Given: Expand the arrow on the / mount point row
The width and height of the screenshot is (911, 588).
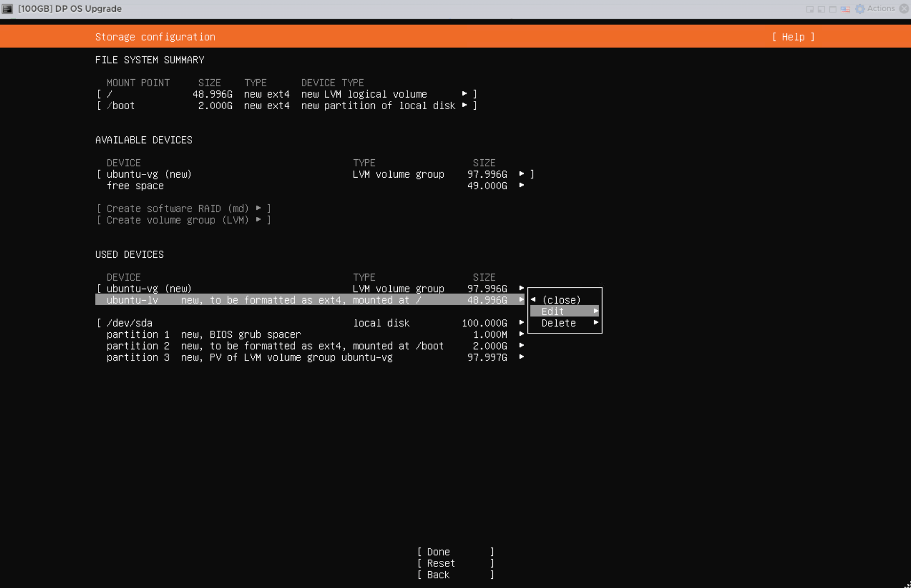Looking at the screenshot, I should click(464, 94).
